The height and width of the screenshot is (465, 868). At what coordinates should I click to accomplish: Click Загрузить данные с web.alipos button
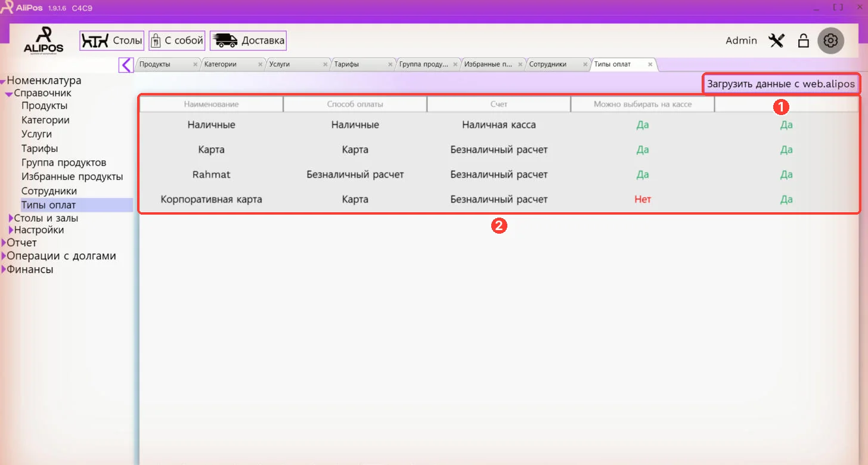coord(781,84)
